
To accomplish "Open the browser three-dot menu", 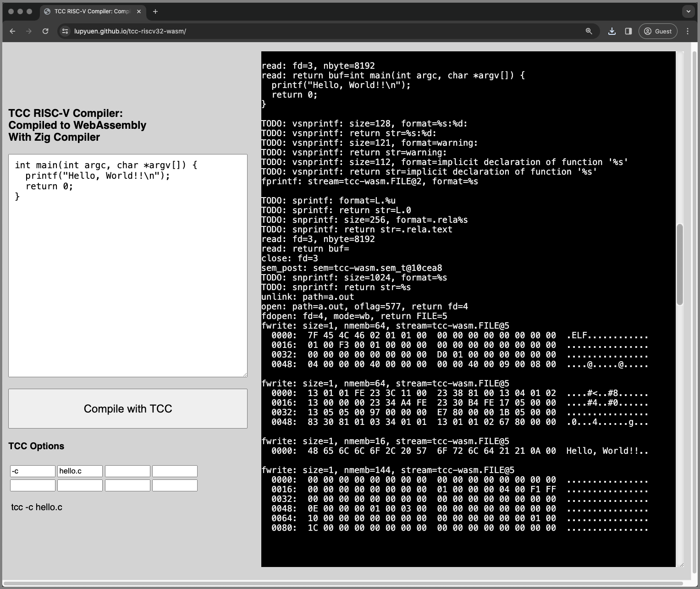I will pos(688,31).
